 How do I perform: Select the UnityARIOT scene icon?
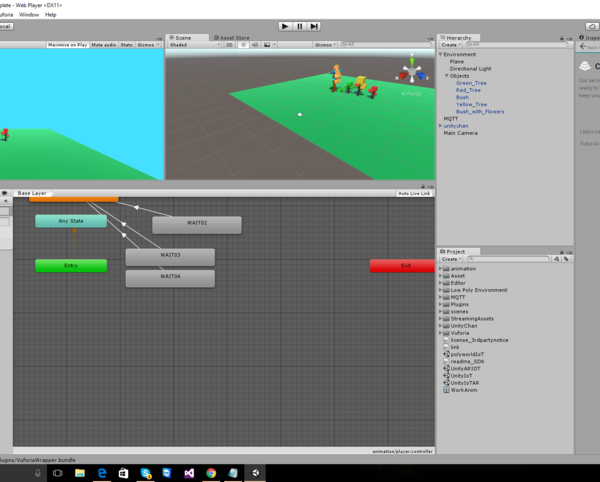point(446,368)
